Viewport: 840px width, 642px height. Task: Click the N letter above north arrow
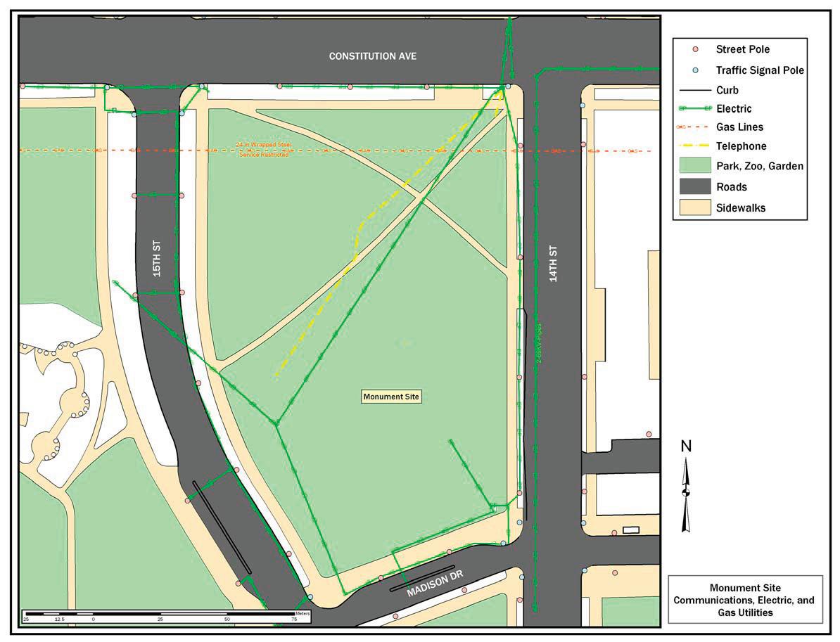[x=686, y=446]
